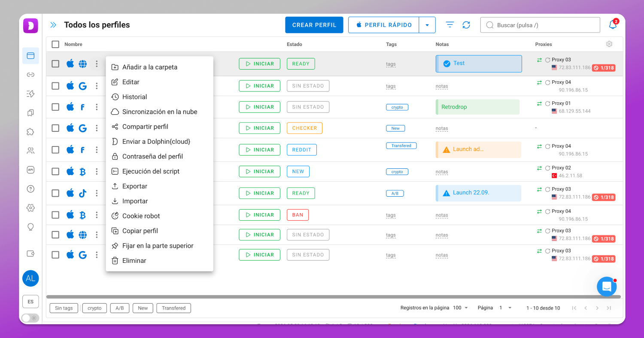Go to next page arrow
The image size is (644, 338).
point(597,308)
